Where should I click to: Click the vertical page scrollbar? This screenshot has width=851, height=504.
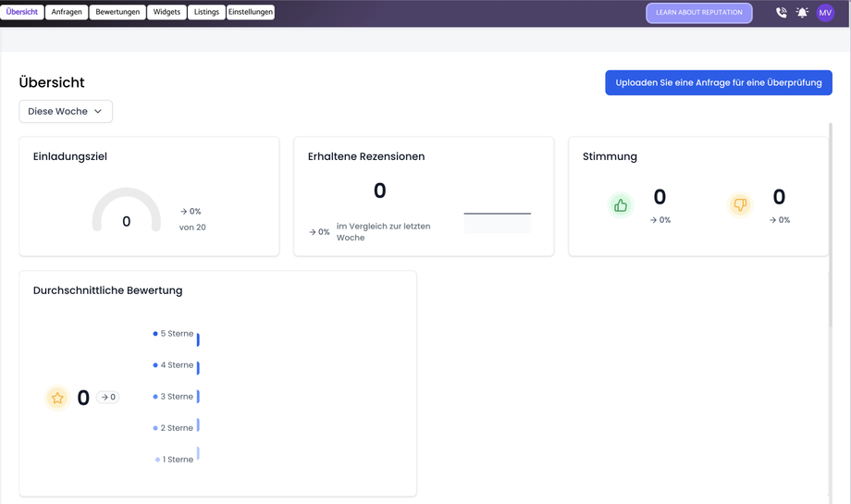click(x=830, y=225)
